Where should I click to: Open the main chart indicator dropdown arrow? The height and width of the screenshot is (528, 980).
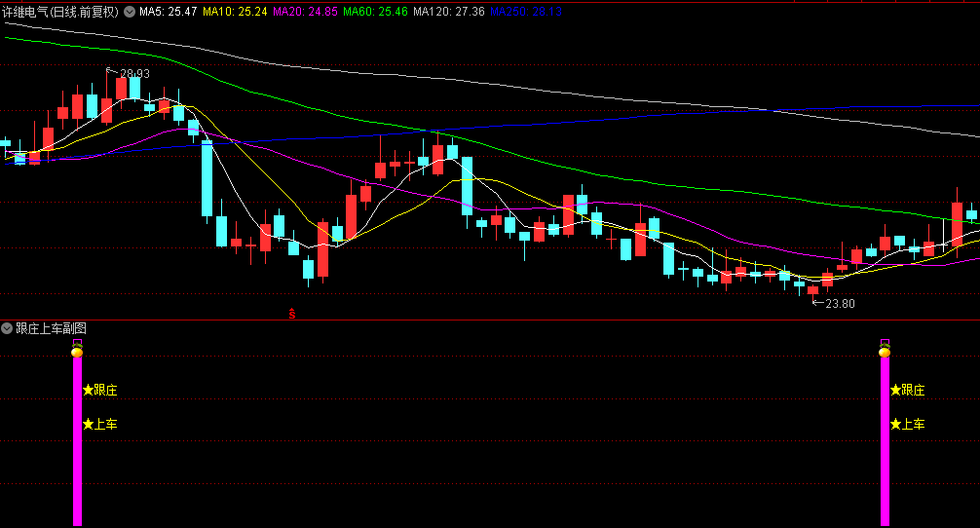tap(130, 12)
